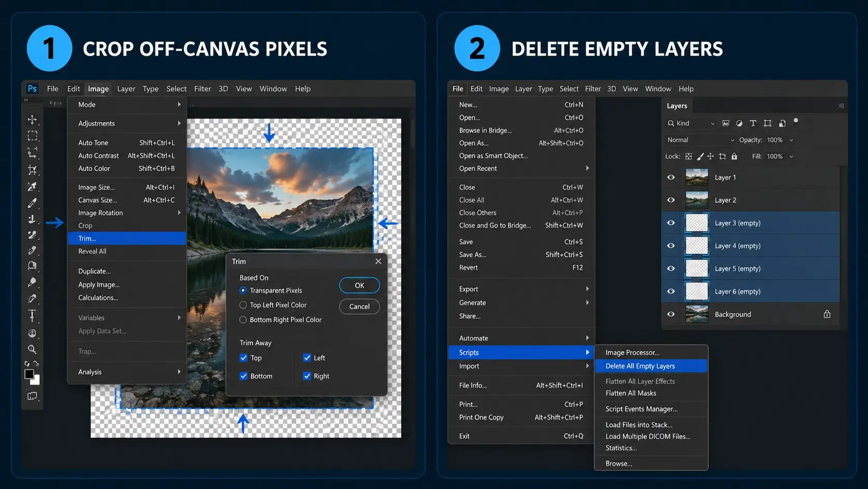Choose Delete All Empty Layers script
The image size is (868, 489).
651,366
